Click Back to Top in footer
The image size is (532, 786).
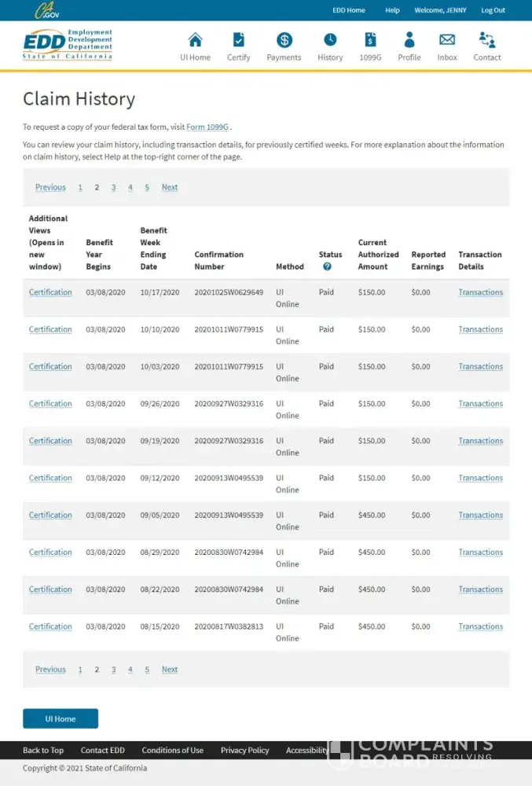[x=43, y=750]
